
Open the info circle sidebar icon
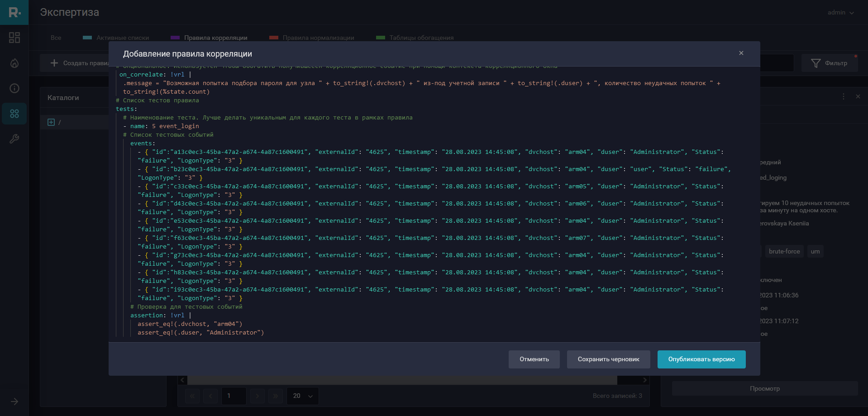pyautogui.click(x=14, y=88)
